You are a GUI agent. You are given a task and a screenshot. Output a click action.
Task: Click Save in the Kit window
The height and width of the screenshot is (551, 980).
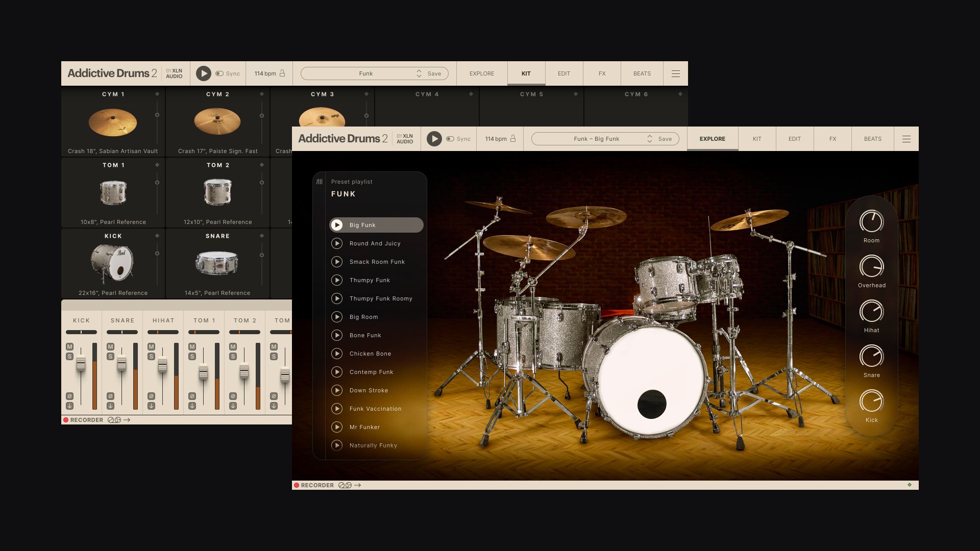point(434,73)
